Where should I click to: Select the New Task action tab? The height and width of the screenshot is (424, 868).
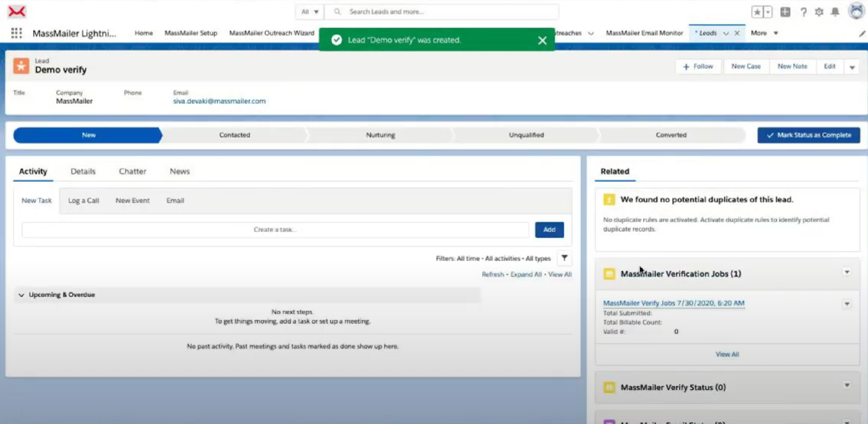[x=37, y=200]
